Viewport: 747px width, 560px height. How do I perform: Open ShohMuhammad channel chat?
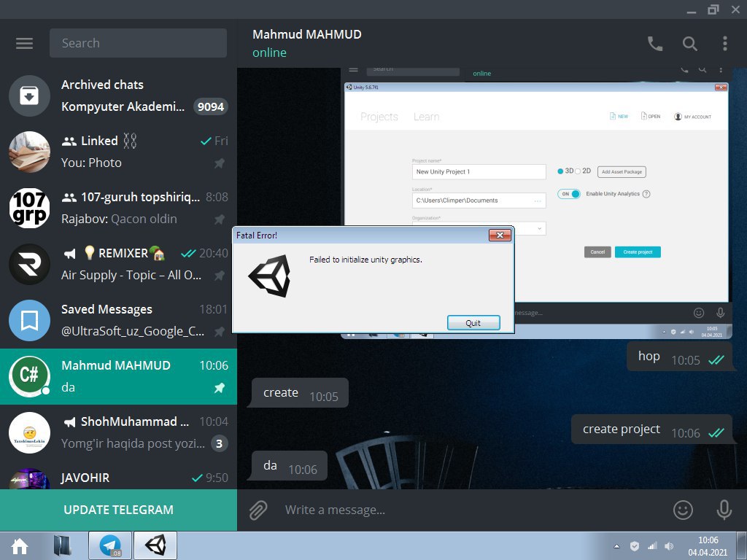tap(119, 433)
